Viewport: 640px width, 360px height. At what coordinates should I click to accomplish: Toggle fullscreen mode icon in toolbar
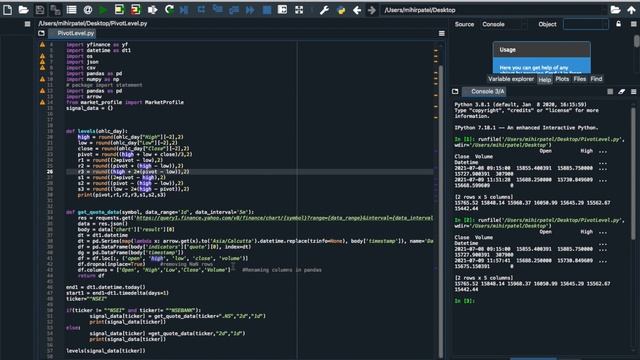tap(299, 10)
